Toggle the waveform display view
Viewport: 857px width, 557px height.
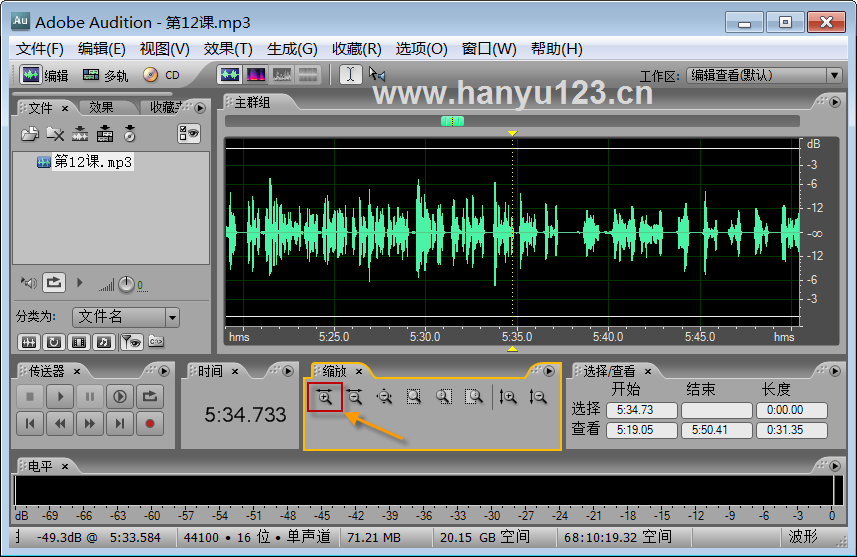(x=230, y=75)
